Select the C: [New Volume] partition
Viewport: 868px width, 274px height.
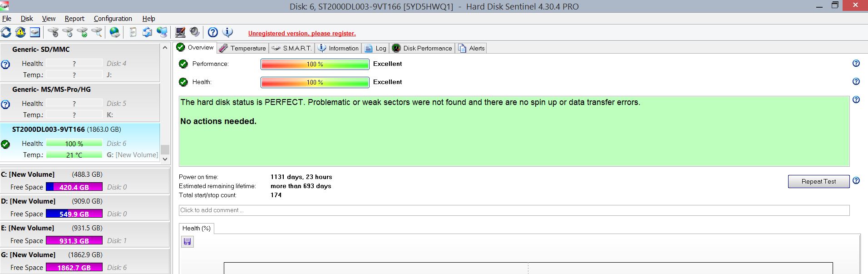coord(85,180)
